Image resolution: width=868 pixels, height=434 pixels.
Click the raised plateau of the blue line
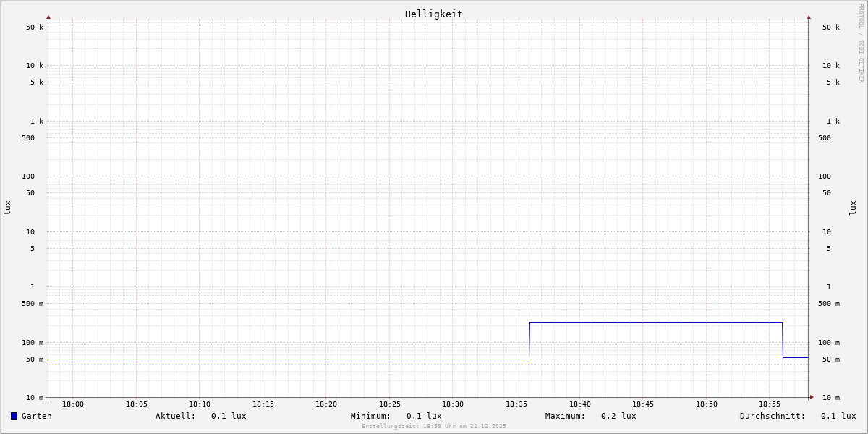coord(656,323)
